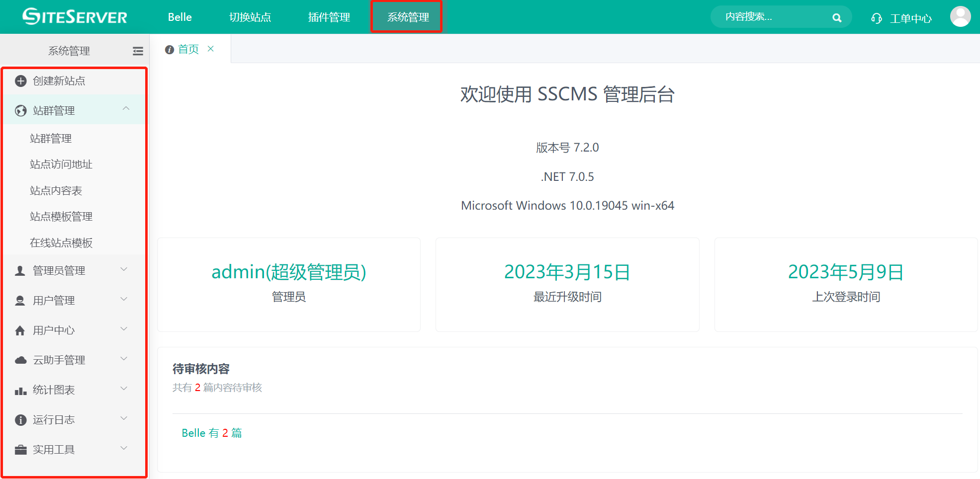This screenshot has height=479, width=980.
Task: Click the bar chart icon for 统计图表
Action: (x=20, y=391)
